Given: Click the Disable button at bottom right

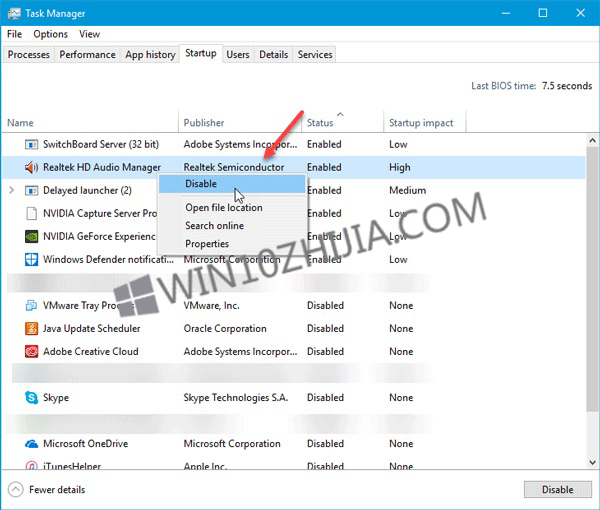Looking at the screenshot, I should point(558,490).
